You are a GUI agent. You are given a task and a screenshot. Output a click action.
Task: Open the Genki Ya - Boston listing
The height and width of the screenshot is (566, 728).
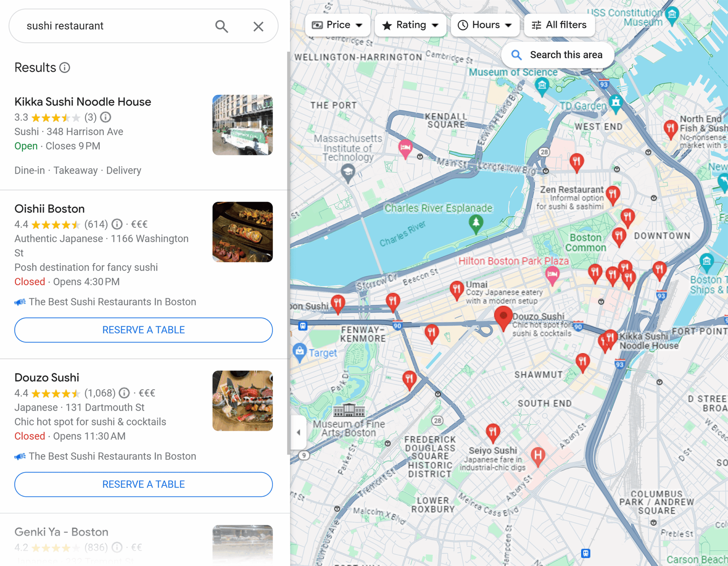tap(61, 532)
